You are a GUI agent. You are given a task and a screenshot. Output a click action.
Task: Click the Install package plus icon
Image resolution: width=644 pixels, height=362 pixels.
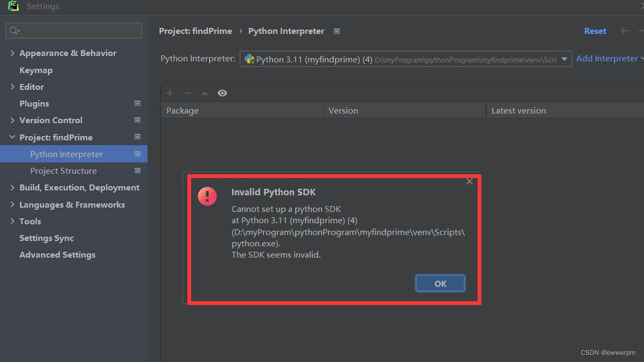170,93
